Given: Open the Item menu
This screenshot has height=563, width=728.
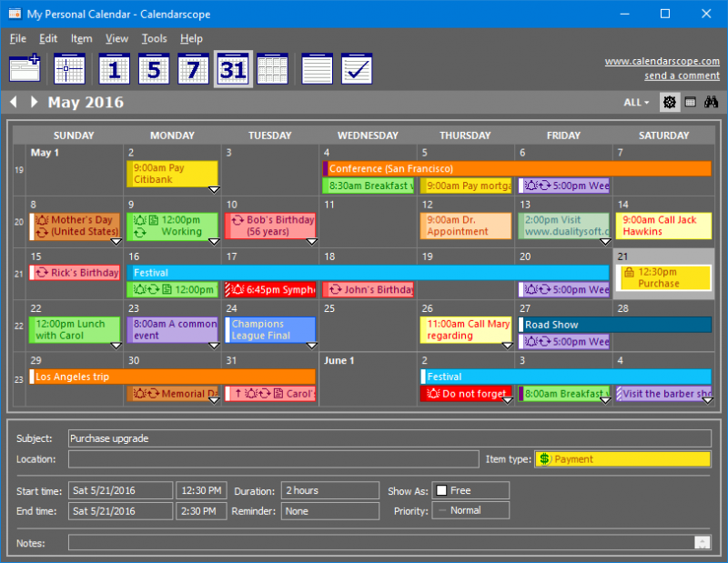Looking at the screenshot, I should [81, 38].
